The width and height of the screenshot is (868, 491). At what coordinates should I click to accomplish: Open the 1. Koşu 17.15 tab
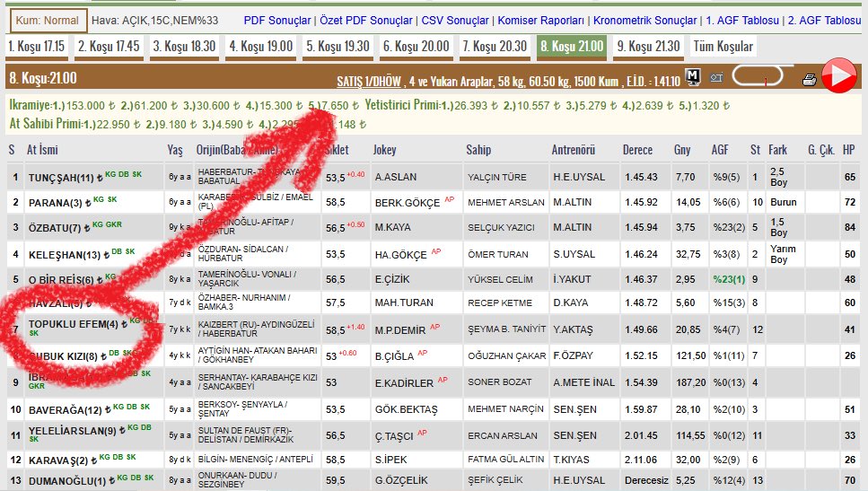tap(37, 47)
